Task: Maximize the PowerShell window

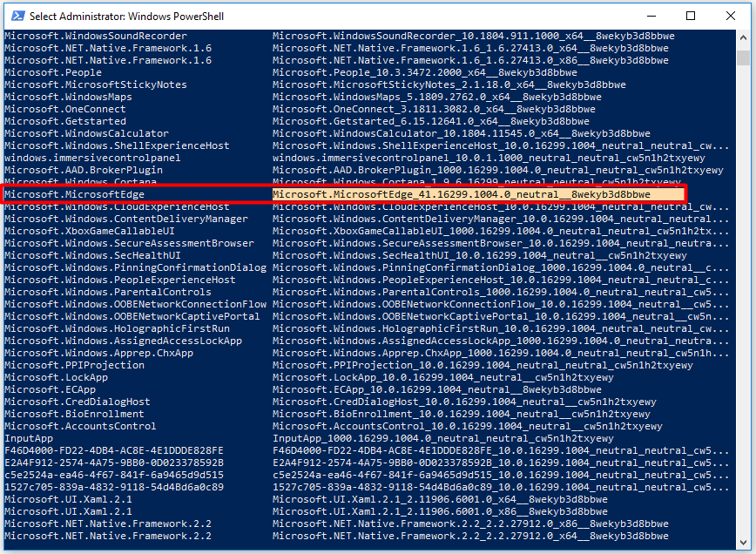Action: pyautogui.click(x=691, y=16)
